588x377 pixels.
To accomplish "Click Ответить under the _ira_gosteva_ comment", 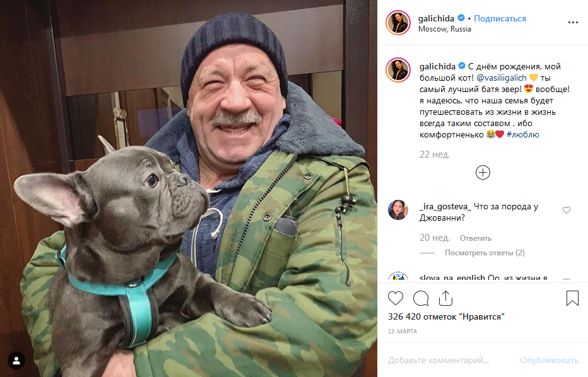I will [476, 238].
